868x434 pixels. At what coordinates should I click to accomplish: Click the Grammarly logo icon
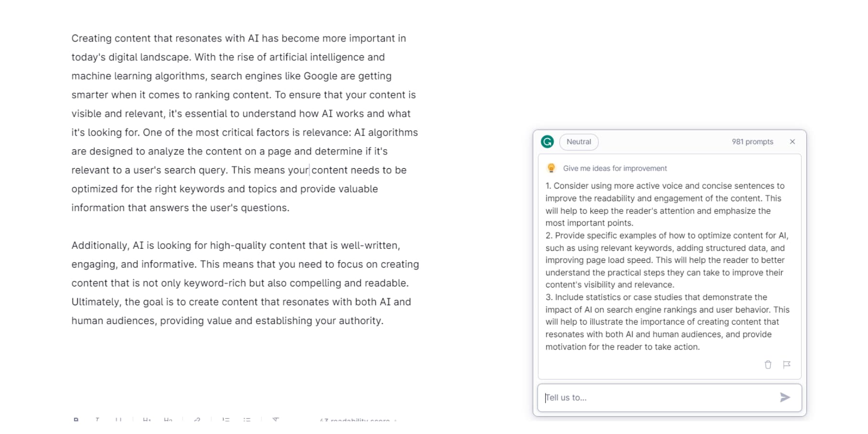click(x=547, y=142)
